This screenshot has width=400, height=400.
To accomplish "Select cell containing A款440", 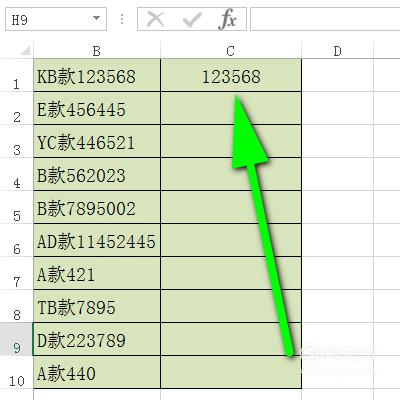I will (x=97, y=372).
